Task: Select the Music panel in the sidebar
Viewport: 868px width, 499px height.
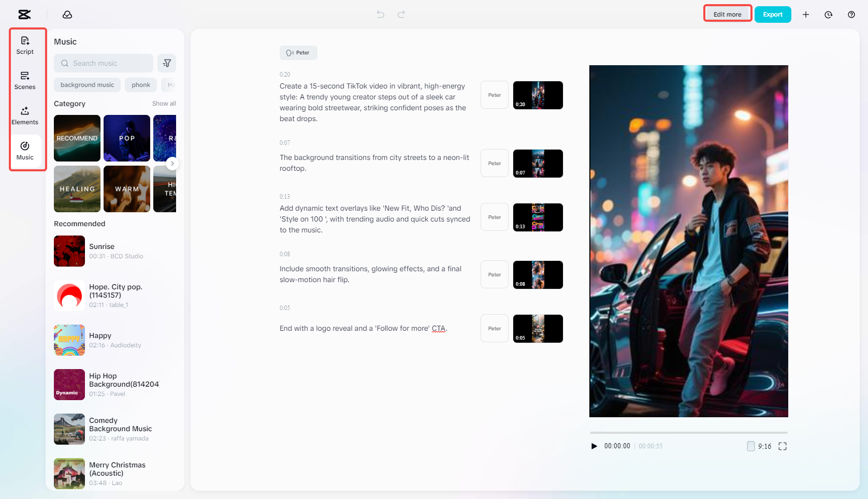Action: click(24, 151)
